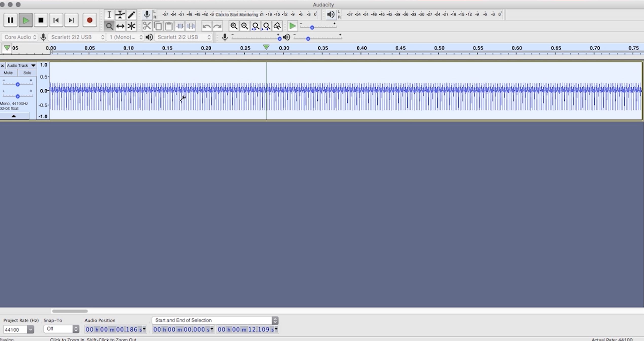The height and width of the screenshot is (341, 644).
Task: Click the Fit Project zoom icon
Action: (266, 26)
